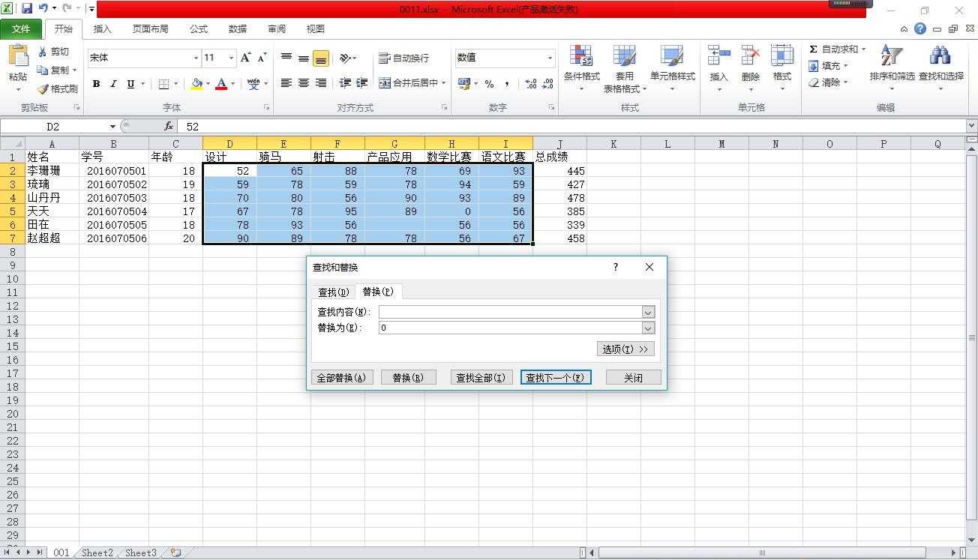
Task: Apply the red font color A
Action: [221, 84]
